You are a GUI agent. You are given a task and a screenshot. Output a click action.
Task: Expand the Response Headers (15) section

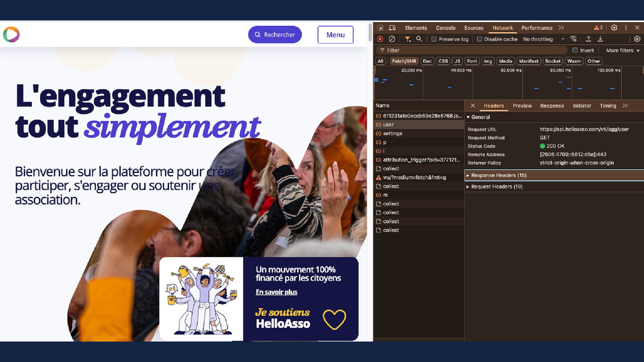(498, 175)
